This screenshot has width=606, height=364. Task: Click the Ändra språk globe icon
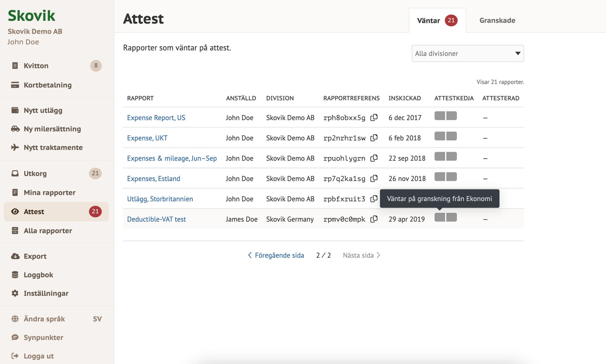tap(15, 319)
